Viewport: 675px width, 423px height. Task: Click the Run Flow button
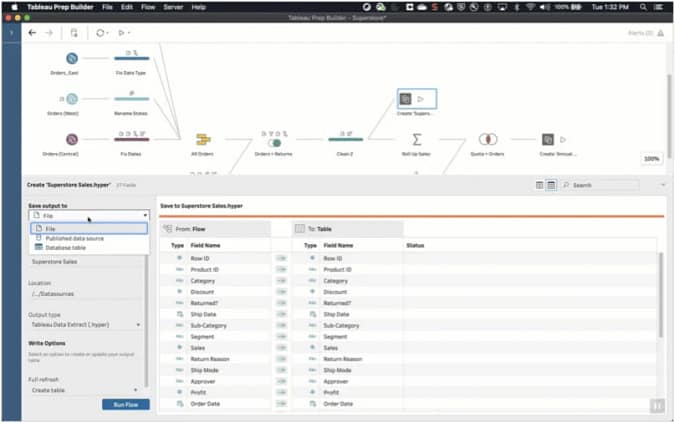point(126,404)
